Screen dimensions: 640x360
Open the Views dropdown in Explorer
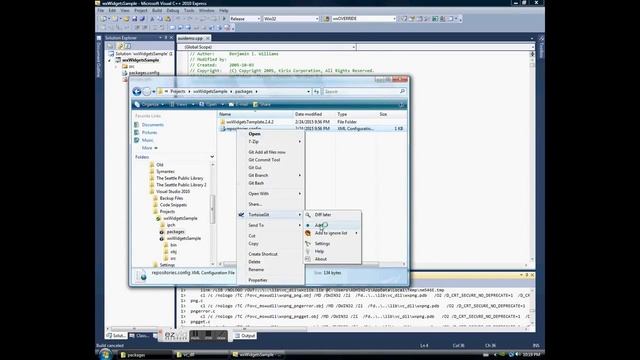[182, 104]
